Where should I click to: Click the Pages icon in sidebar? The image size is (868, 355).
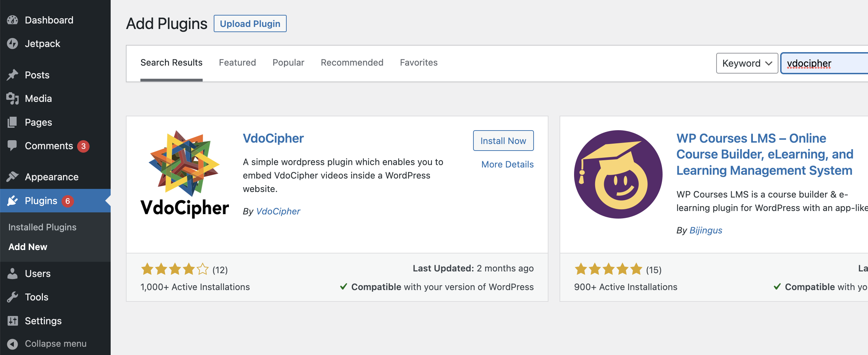(x=12, y=122)
